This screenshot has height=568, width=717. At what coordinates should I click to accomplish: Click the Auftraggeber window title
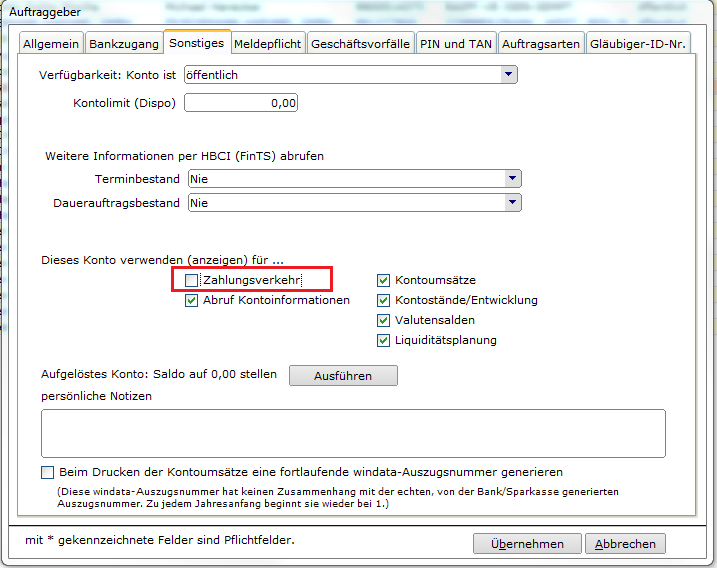(x=45, y=12)
